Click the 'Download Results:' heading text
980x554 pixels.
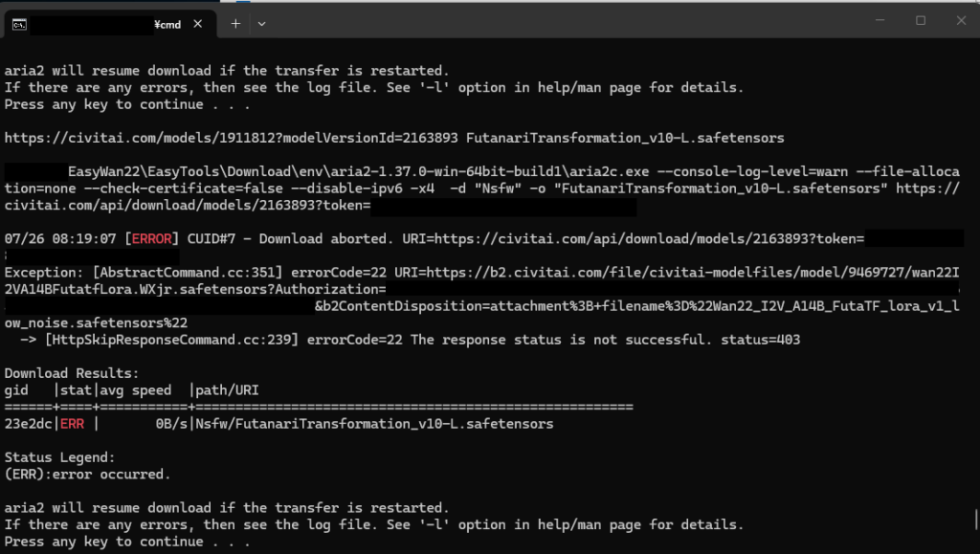coord(72,373)
